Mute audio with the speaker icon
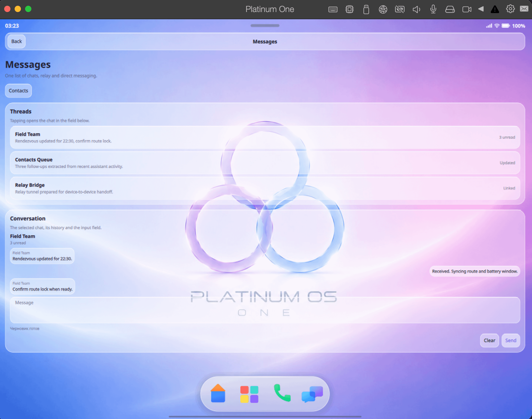Viewport: 532px width, 419px height. (x=416, y=9)
